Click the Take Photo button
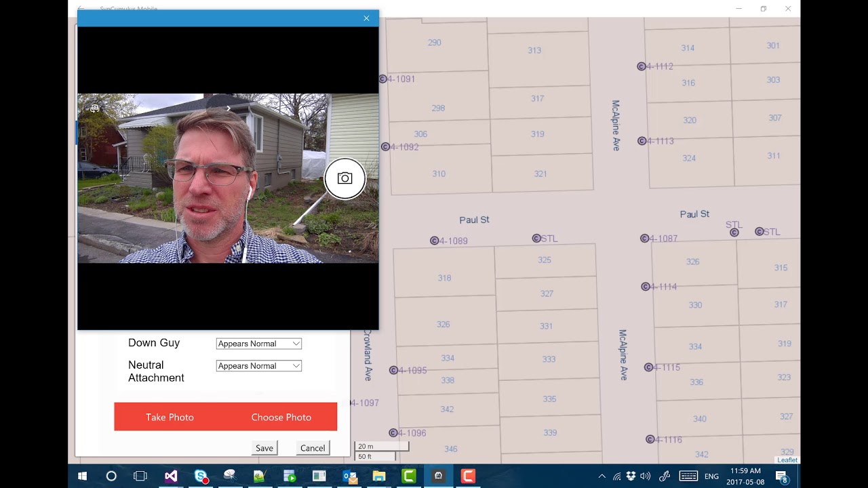This screenshot has height=488, width=868. (x=170, y=417)
